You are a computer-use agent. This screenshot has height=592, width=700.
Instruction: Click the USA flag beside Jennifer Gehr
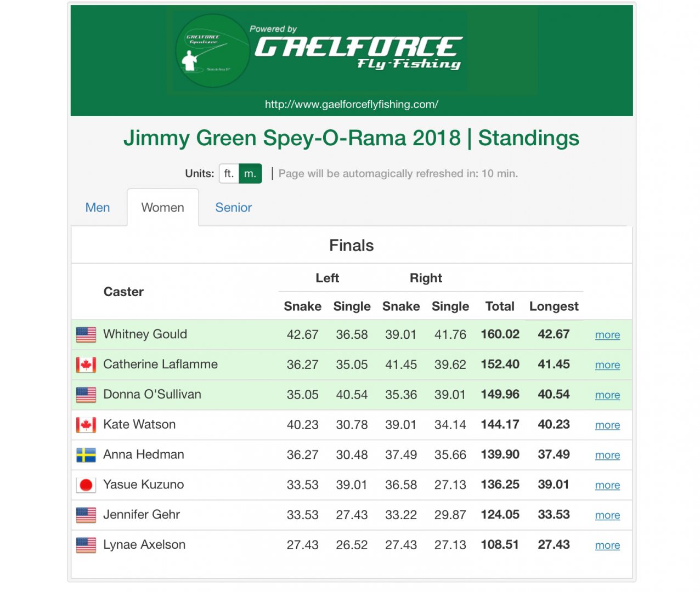pos(86,515)
